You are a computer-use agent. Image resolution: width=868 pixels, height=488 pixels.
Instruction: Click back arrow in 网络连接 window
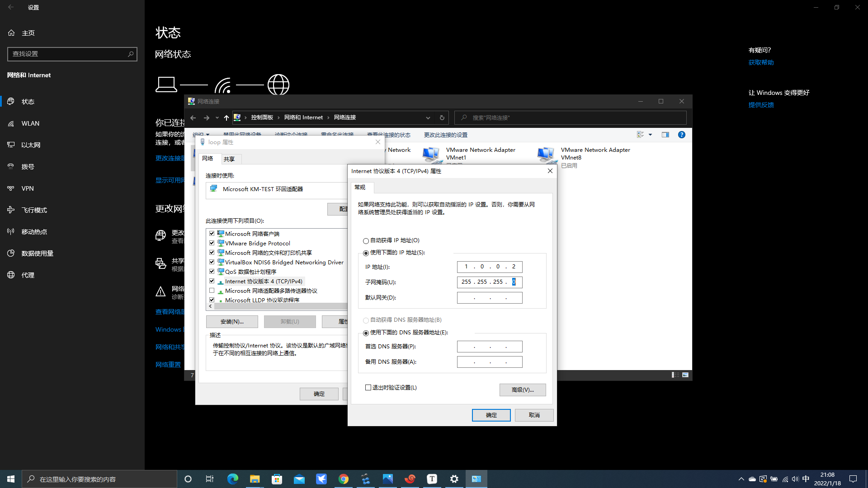193,117
